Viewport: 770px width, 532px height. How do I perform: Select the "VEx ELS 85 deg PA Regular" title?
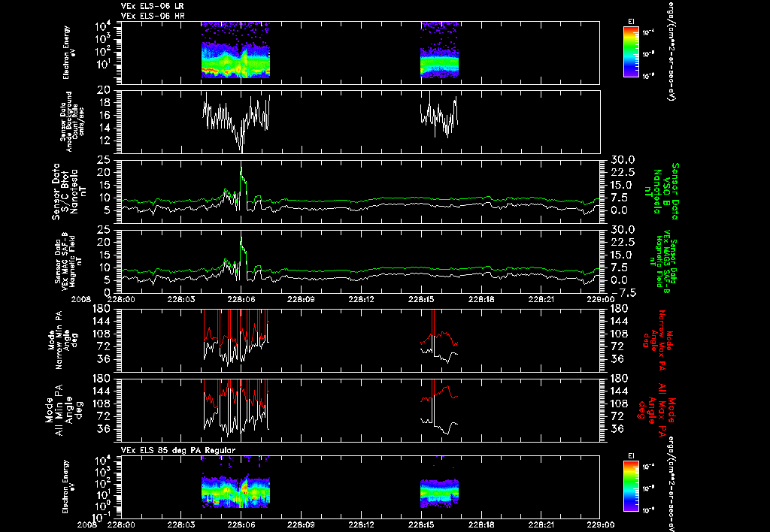tap(178, 450)
